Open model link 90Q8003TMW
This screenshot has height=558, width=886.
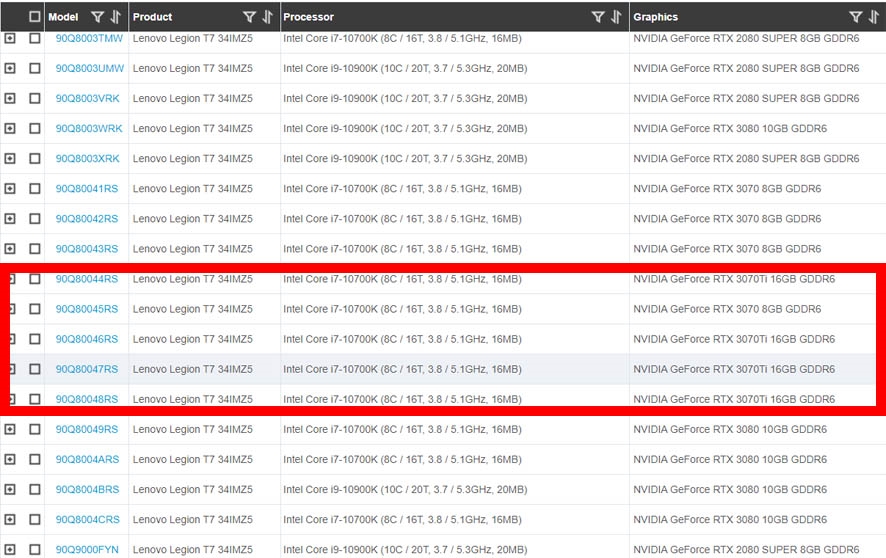[x=89, y=38]
